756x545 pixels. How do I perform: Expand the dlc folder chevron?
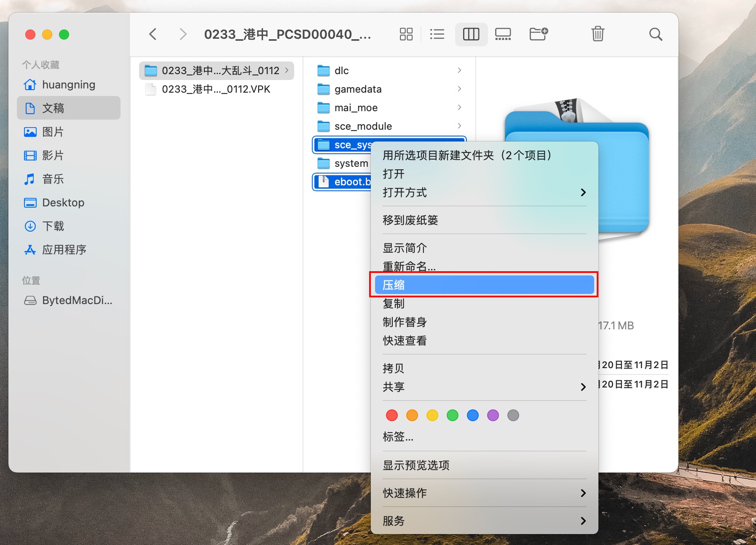(x=459, y=70)
